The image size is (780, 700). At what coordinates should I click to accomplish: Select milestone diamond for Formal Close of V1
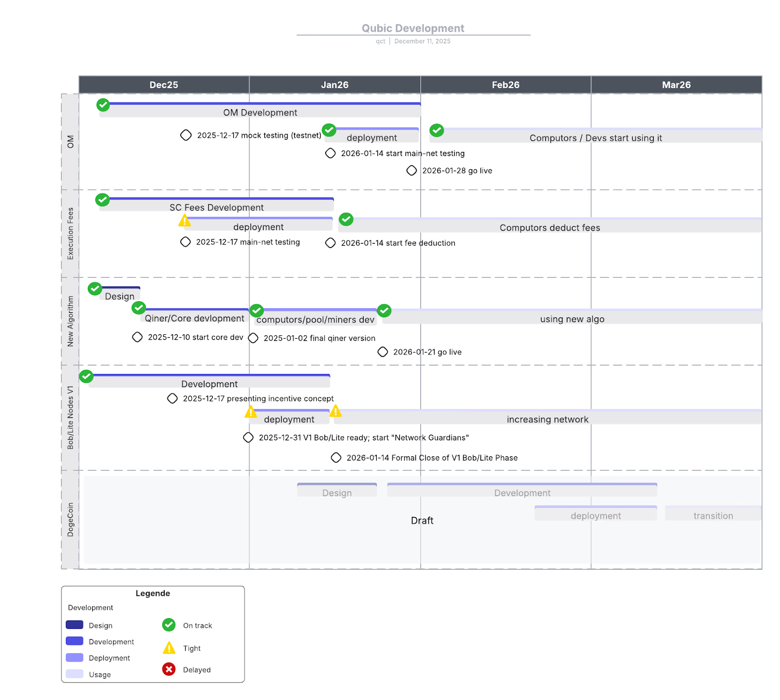336,458
